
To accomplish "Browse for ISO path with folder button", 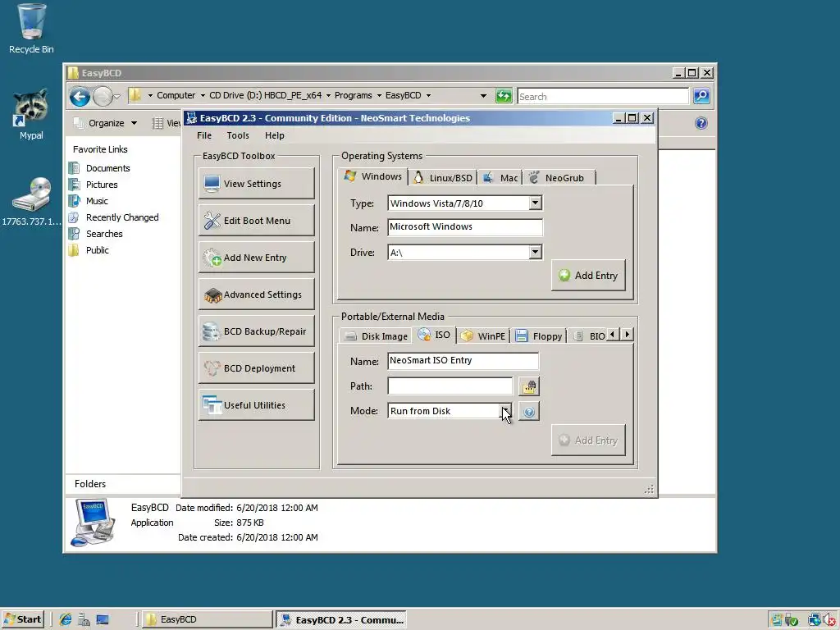I will pyautogui.click(x=529, y=386).
